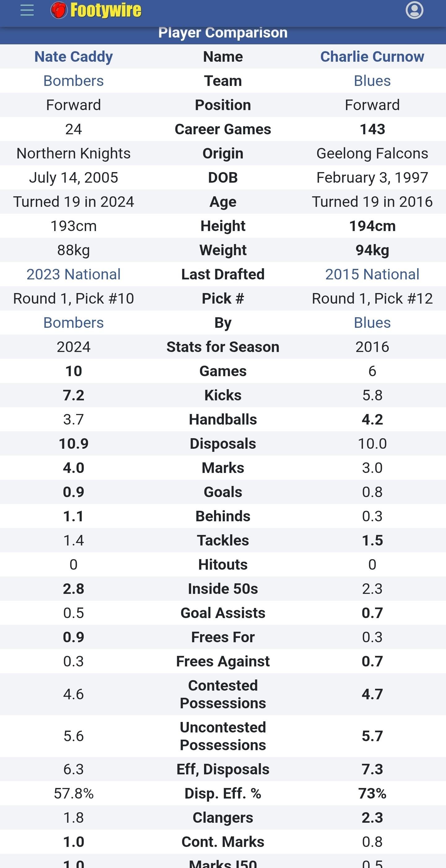The height and width of the screenshot is (868, 446).
Task: Open the hamburger menu icon
Action: [27, 10]
